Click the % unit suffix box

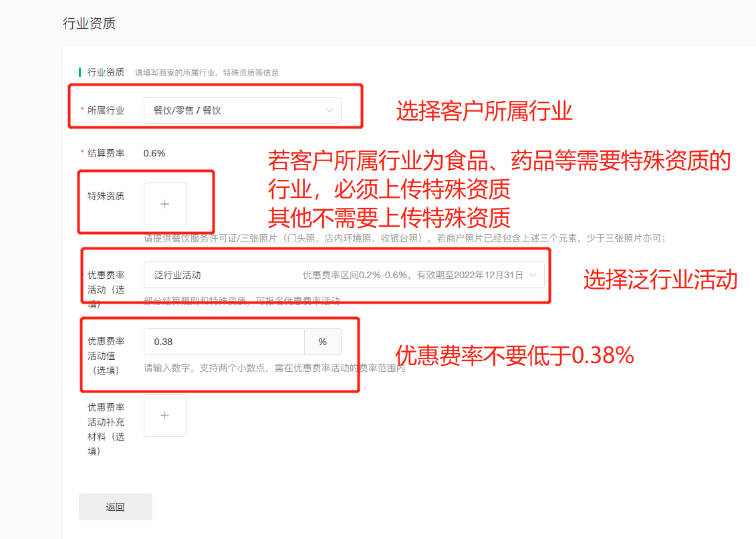[323, 342]
